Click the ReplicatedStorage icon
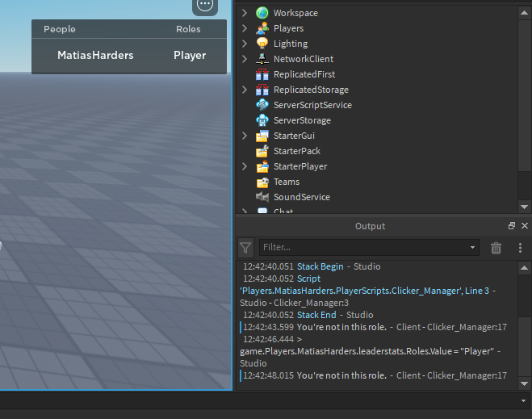The width and height of the screenshot is (532, 419). 262,90
